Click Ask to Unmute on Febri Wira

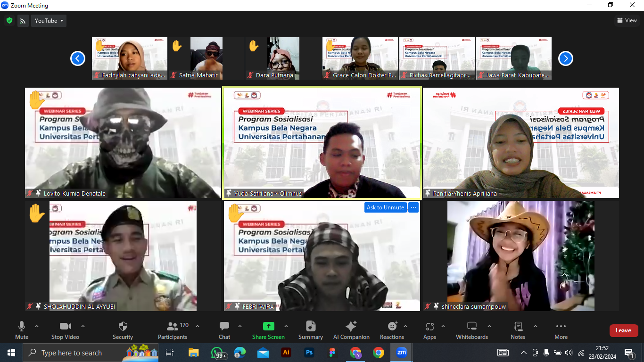(x=385, y=207)
